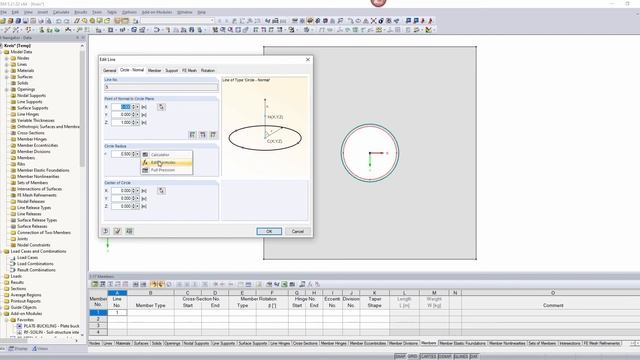The height and width of the screenshot is (360, 640).
Task: Open the Rotation tab in Edit Line
Action: [x=208, y=71]
